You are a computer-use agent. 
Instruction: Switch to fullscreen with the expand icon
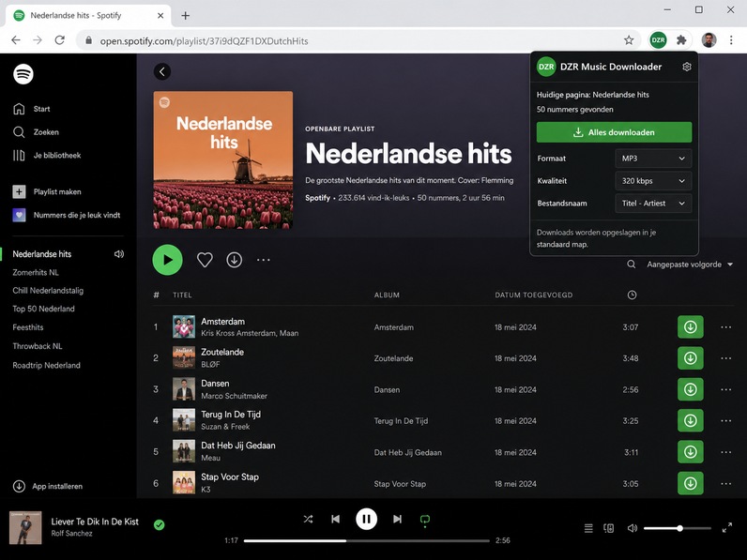point(727,527)
